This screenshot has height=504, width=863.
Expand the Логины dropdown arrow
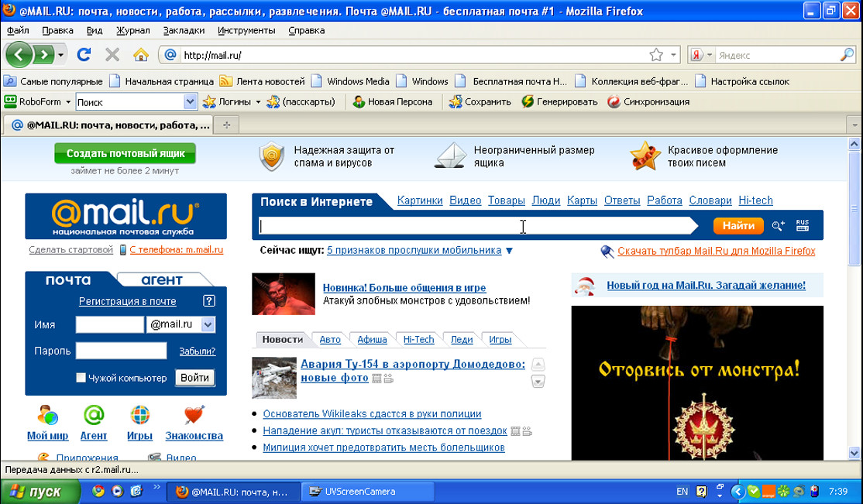[258, 101]
